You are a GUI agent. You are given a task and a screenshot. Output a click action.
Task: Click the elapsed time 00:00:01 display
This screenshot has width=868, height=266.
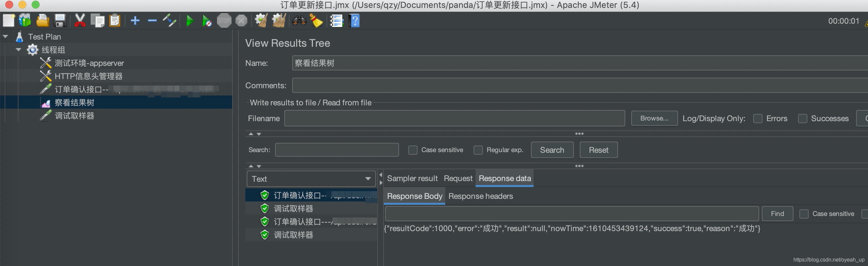click(844, 21)
